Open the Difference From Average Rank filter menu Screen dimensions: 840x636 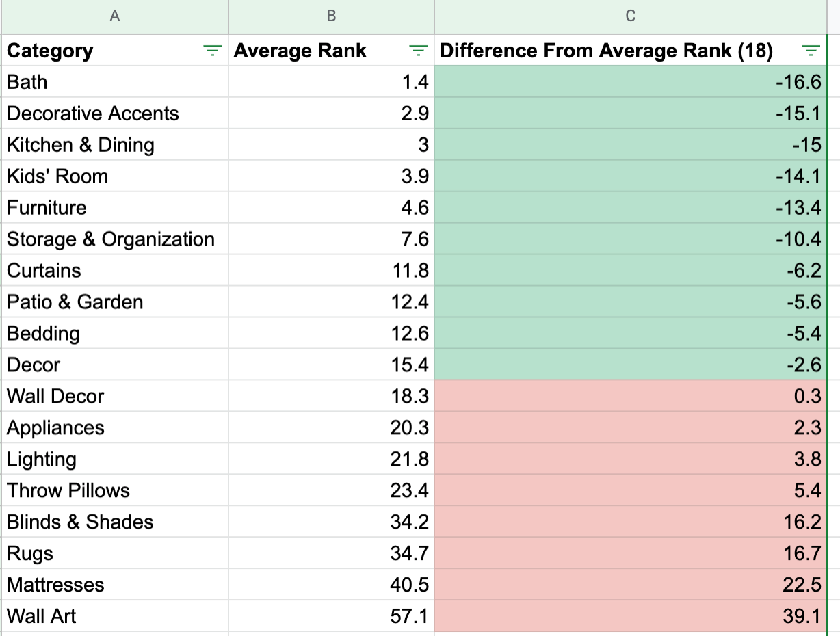click(811, 50)
